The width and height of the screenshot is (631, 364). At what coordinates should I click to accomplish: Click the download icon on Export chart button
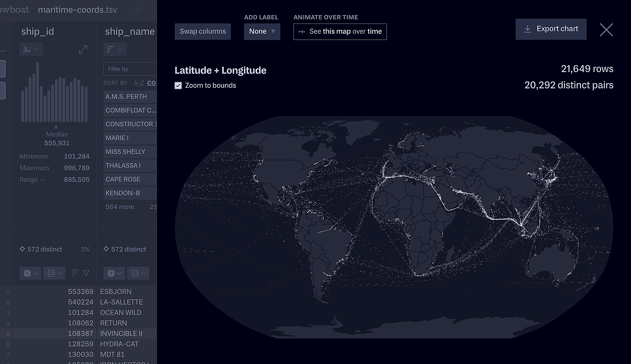[527, 29]
